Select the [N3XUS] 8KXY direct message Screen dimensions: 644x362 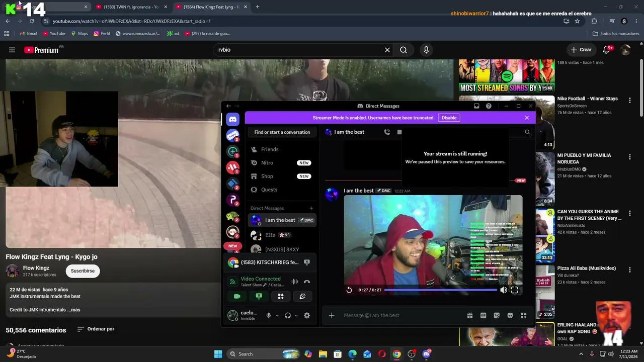point(282,249)
